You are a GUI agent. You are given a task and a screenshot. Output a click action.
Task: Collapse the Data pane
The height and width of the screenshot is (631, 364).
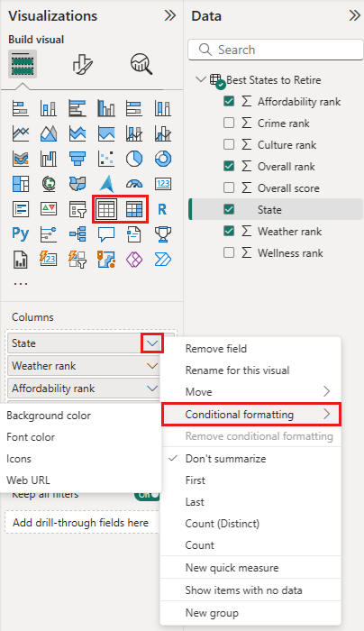[x=354, y=15]
